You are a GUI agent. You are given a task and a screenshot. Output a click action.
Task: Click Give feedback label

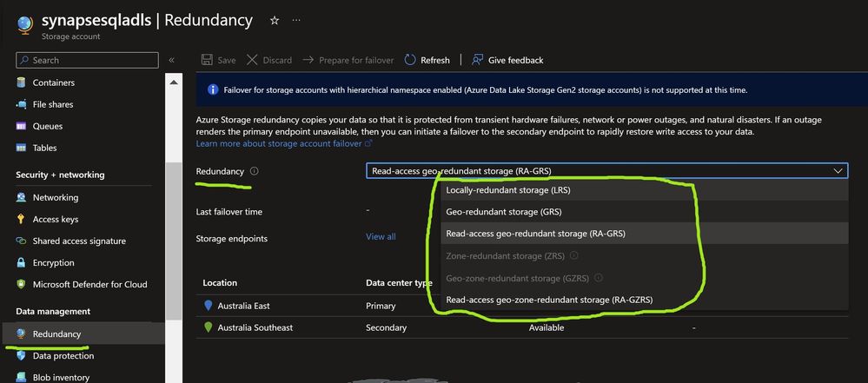coord(516,60)
